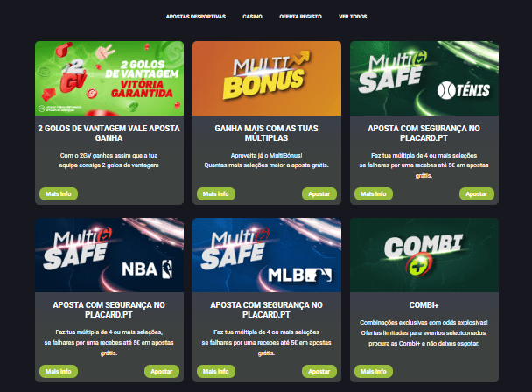Click Mais Info on the Combi+ card
532x392 pixels.
[x=374, y=371]
